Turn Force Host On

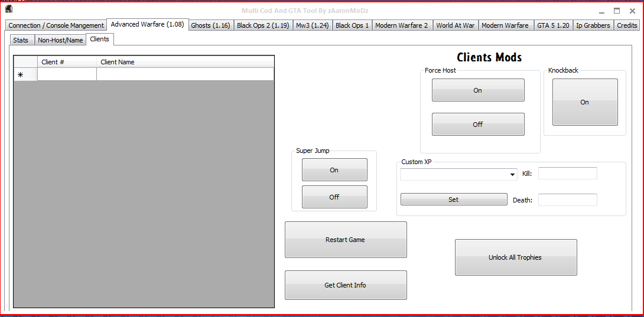(x=478, y=90)
